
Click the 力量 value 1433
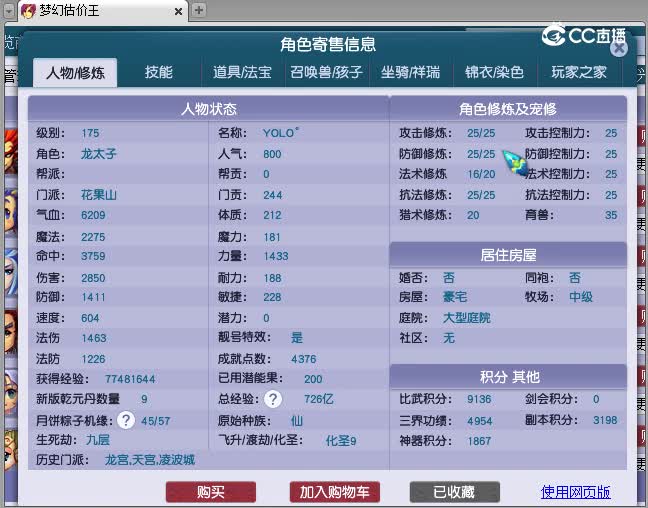(276, 256)
